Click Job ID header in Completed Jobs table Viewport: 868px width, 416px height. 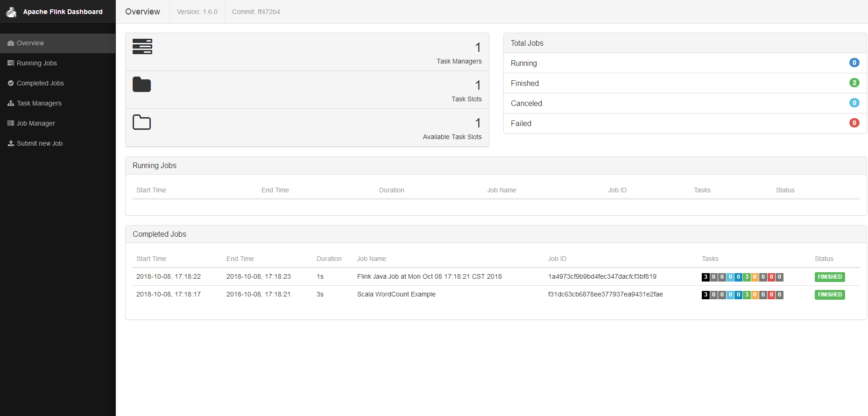(557, 259)
